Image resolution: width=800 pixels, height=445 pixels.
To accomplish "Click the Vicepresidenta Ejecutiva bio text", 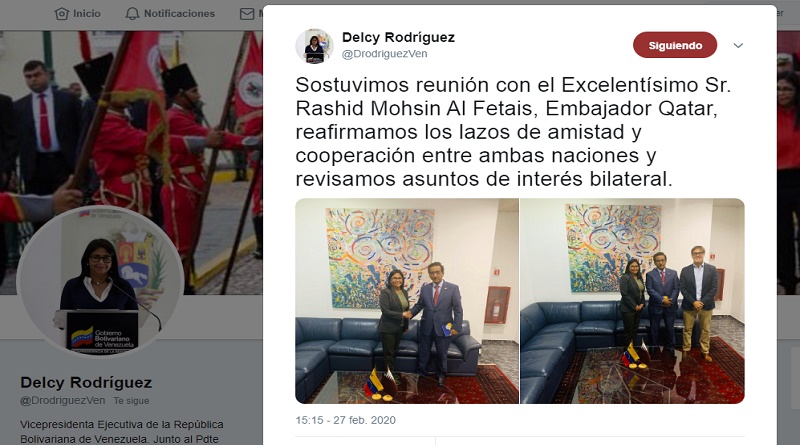I will point(122,432).
